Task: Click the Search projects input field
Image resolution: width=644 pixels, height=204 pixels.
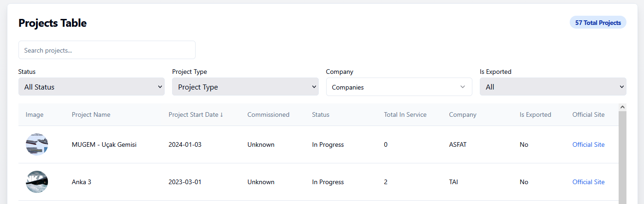Action: [x=107, y=50]
